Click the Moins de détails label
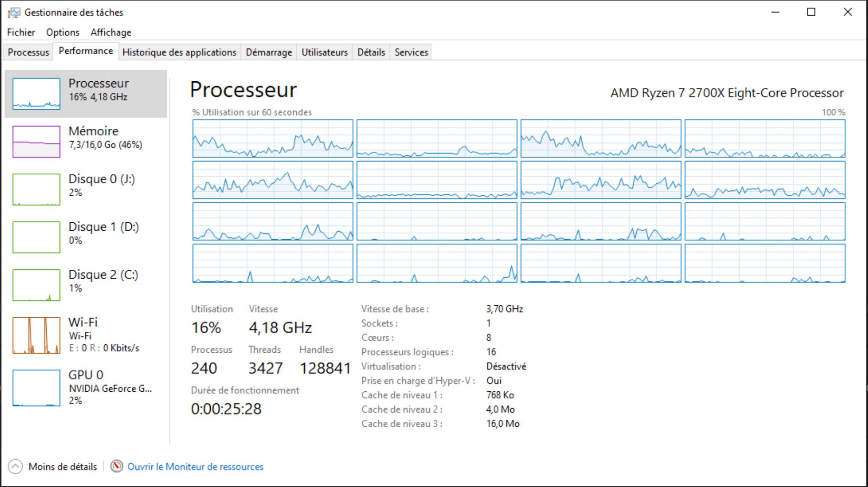The image size is (868, 487). pos(63,467)
